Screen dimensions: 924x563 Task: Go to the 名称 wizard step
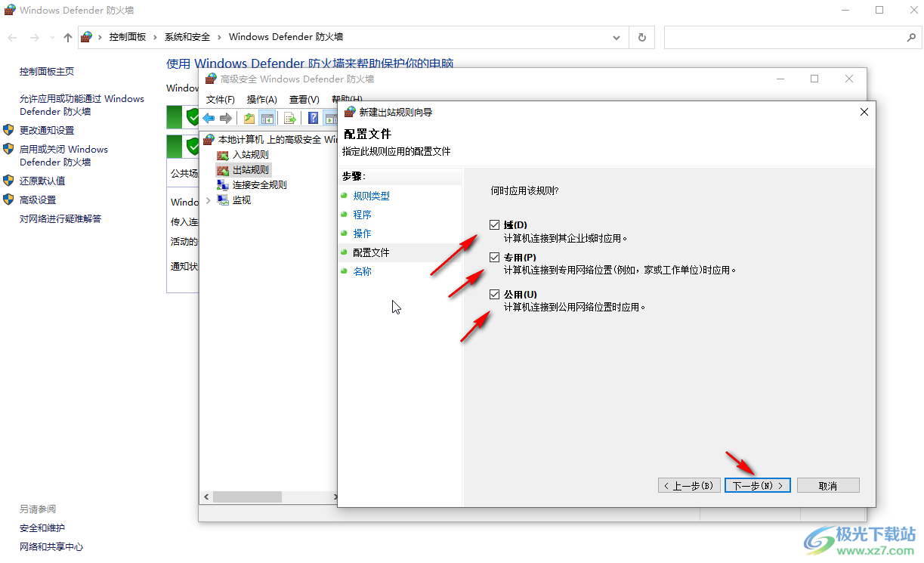pyautogui.click(x=363, y=271)
